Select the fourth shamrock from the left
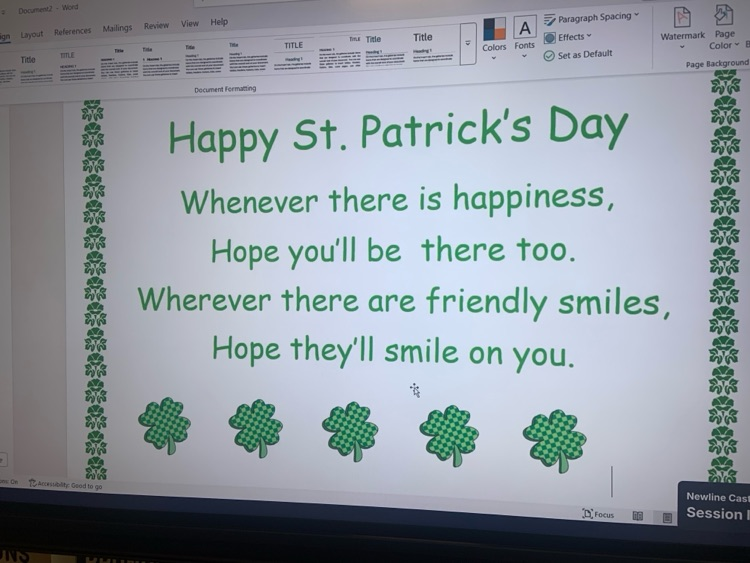The width and height of the screenshot is (750, 563). (x=449, y=435)
